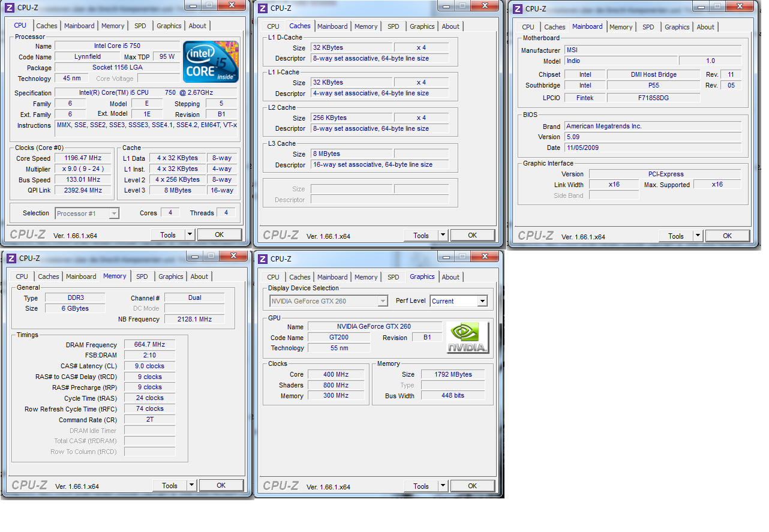Click the motherboard Model value Indio
The width and height of the screenshot is (769, 532).
(621, 61)
